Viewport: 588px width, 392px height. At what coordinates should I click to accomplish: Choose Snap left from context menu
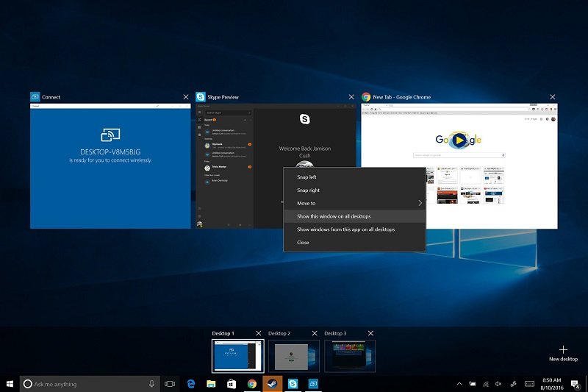pos(354,177)
